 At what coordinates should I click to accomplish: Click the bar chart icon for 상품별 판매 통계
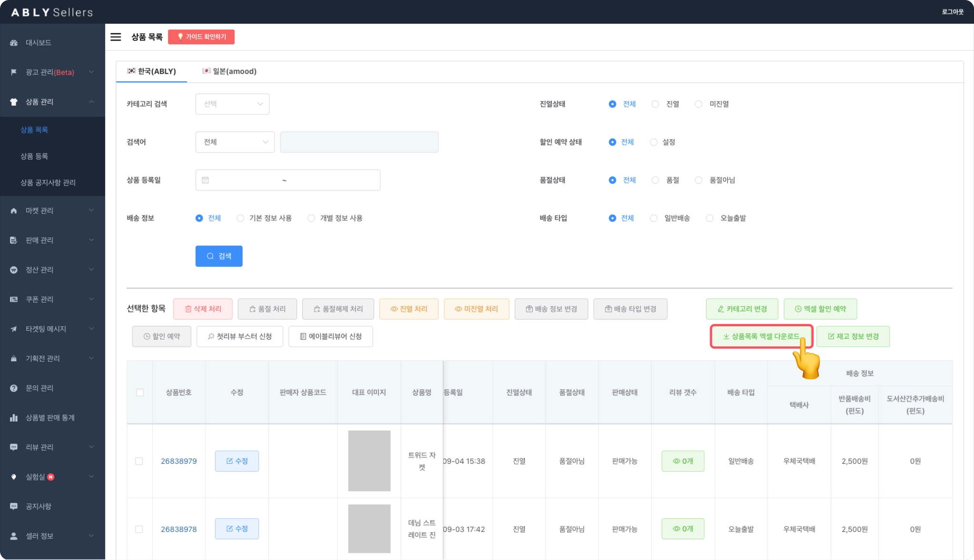[14, 418]
